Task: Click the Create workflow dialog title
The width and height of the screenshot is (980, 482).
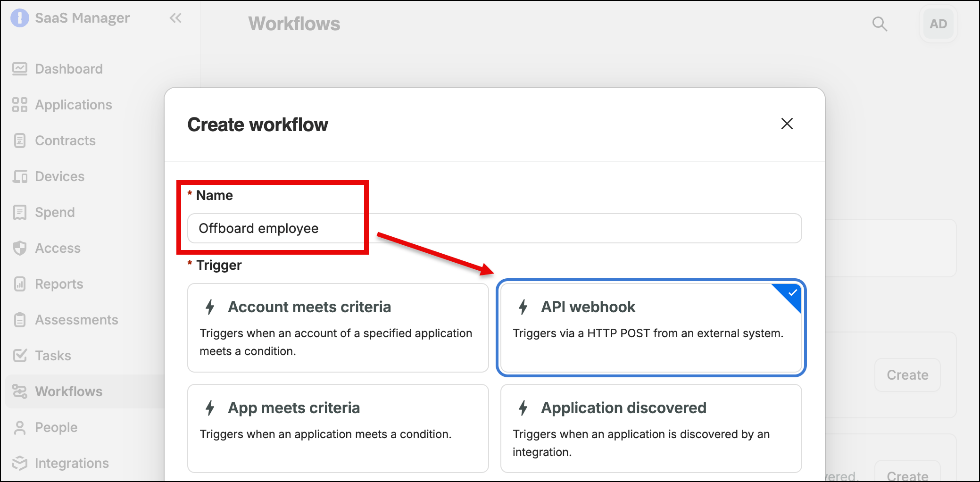Action: [x=257, y=125]
